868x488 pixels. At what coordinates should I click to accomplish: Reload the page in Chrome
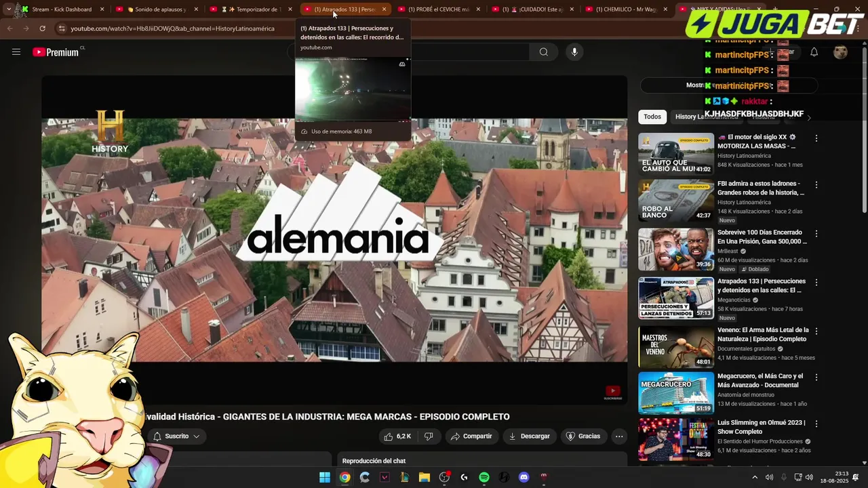pyautogui.click(x=42, y=28)
